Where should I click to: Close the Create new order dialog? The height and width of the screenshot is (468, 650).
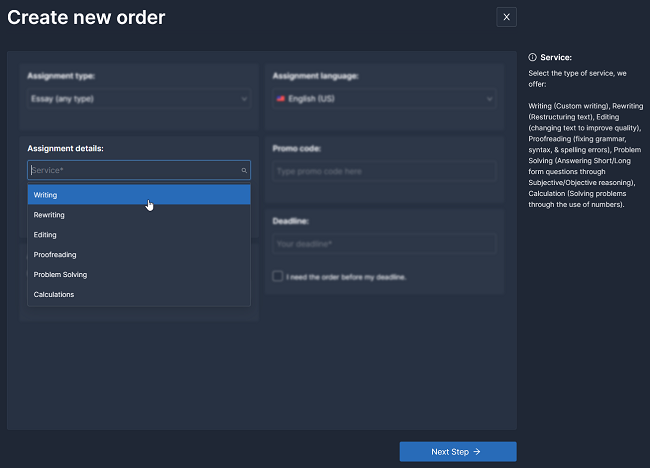[x=507, y=17]
